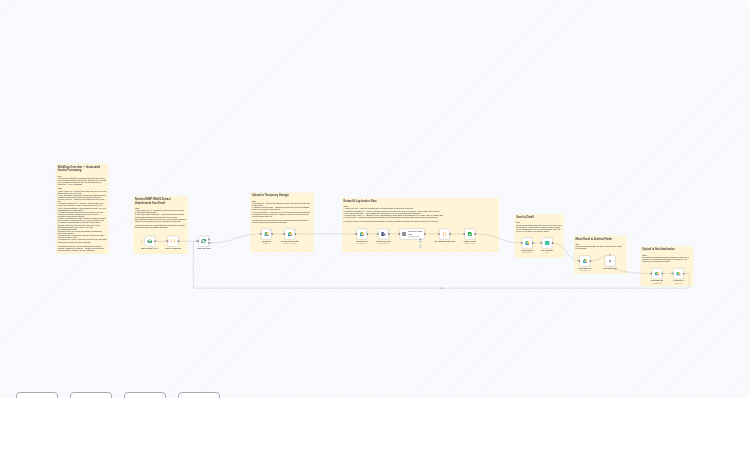This screenshot has height=450, width=749.
Task: Open second Google Drive node in Upload to Temporary Storage
Action: tap(290, 234)
